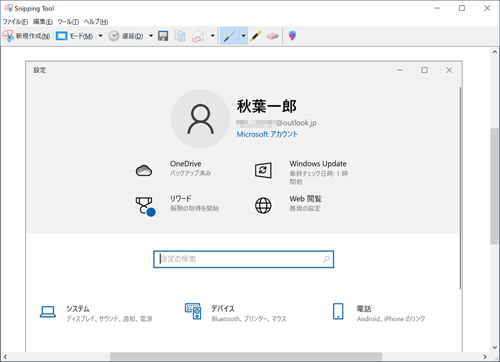Click the scroll down arrow

point(494,347)
